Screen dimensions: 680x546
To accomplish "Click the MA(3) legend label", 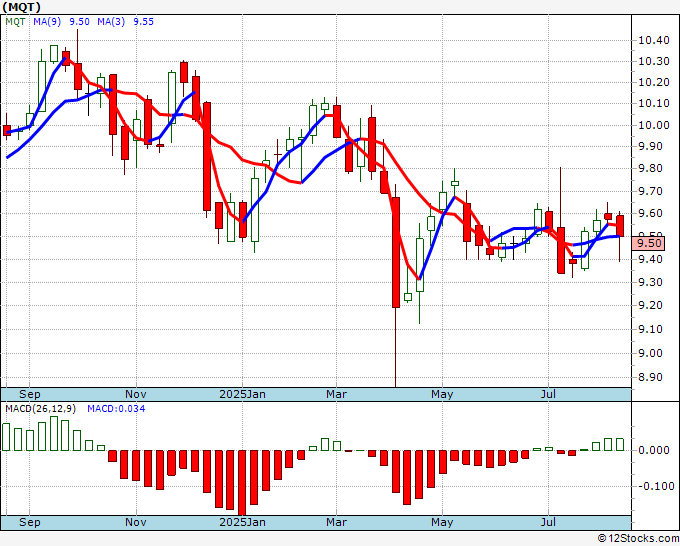I will tap(111, 22).
